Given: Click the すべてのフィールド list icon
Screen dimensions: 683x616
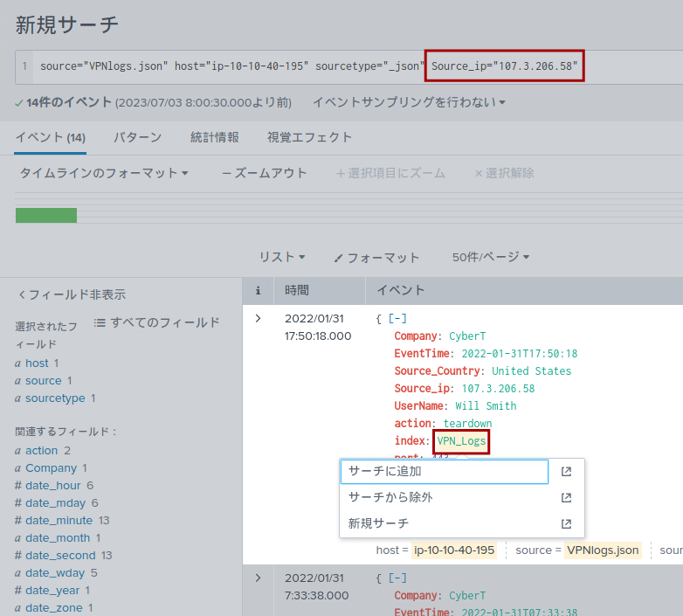Looking at the screenshot, I should 100,322.
